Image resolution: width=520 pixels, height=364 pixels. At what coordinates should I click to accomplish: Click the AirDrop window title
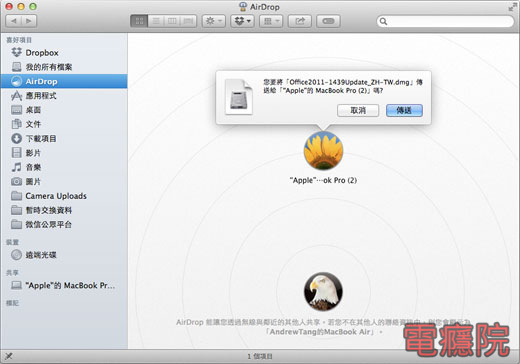(x=265, y=7)
